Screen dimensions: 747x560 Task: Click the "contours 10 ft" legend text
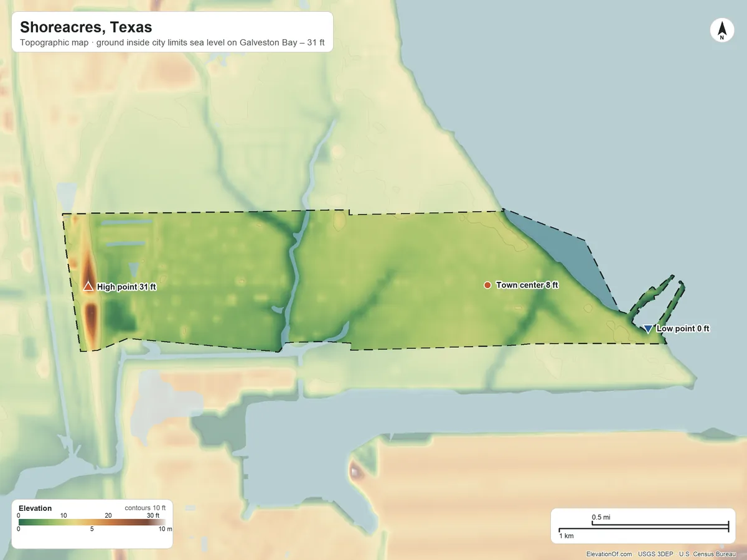(145, 508)
